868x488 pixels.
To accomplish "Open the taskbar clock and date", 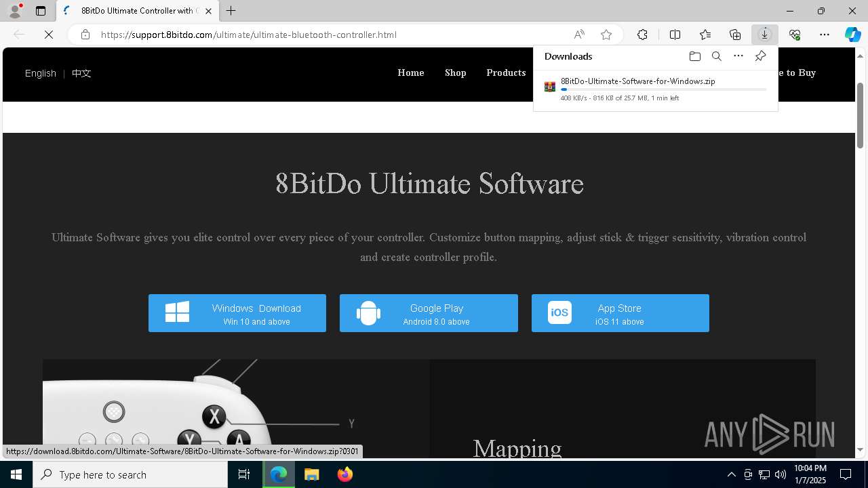I will click(810, 474).
